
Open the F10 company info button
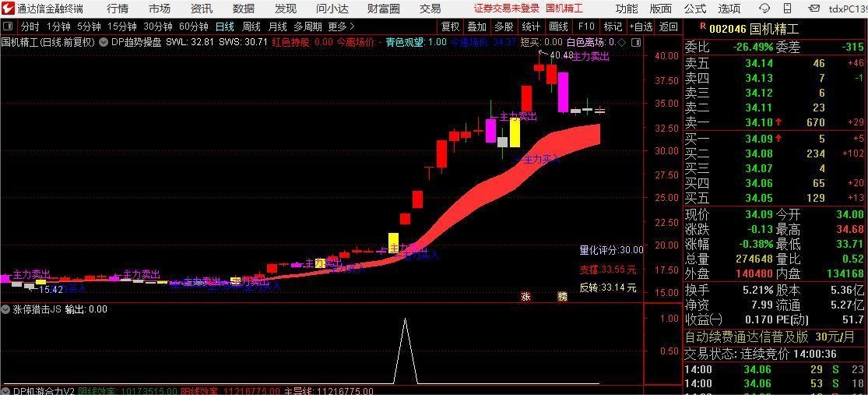585,26
